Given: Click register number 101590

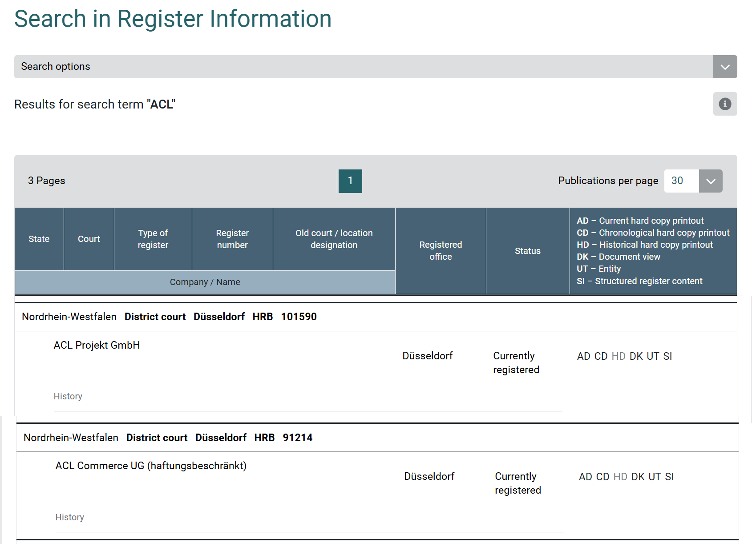Looking at the screenshot, I should point(299,317).
